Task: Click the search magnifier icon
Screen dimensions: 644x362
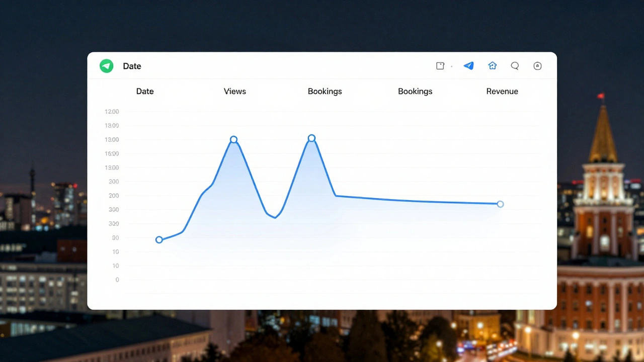Action: tap(515, 66)
